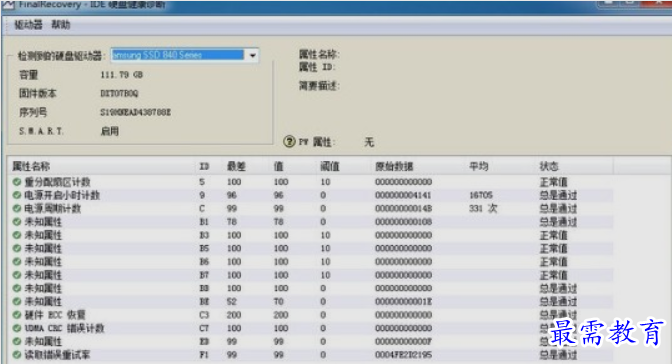Click the 总是通过 status in the B8 row
The height and width of the screenshot is (364, 672).
click(x=558, y=288)
